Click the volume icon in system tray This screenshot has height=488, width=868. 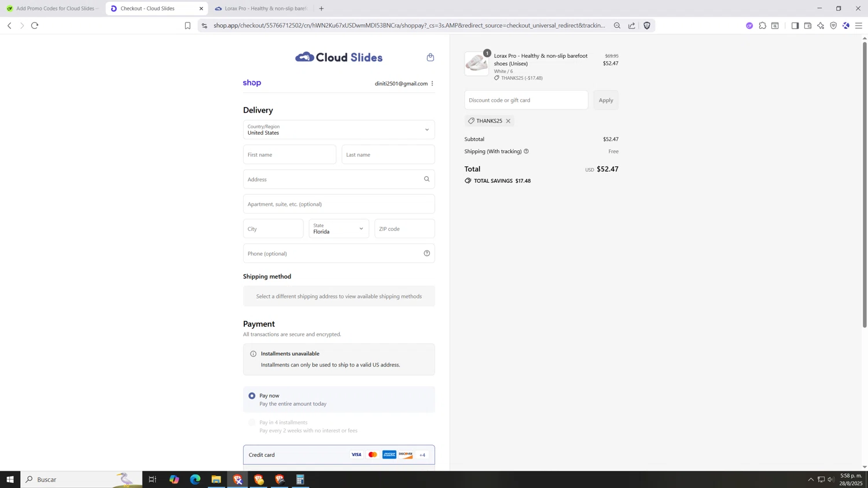click(x=831, y=479)
